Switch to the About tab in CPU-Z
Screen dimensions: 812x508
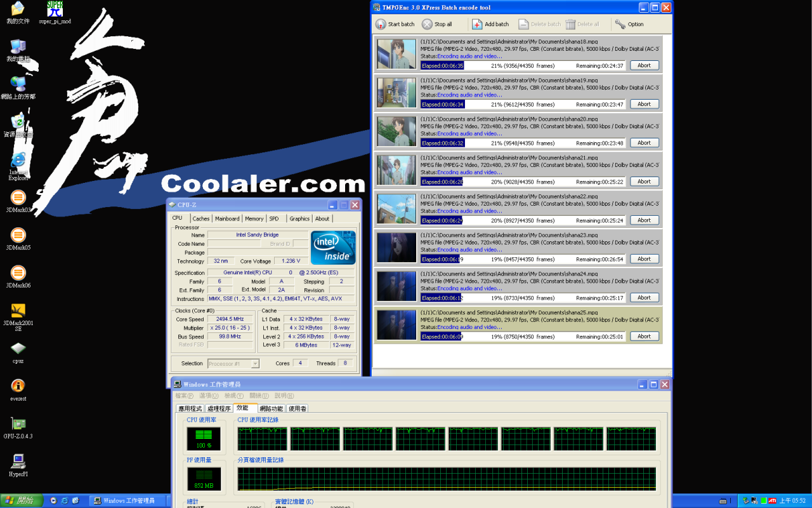coord(322,218)
